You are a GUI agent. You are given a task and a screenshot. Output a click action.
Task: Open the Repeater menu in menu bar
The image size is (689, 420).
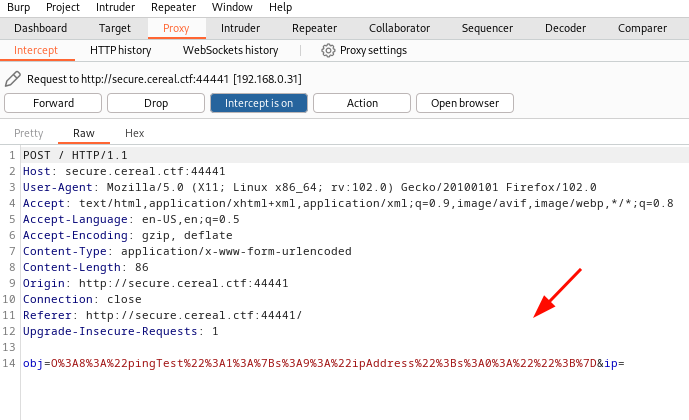point(173,7)
